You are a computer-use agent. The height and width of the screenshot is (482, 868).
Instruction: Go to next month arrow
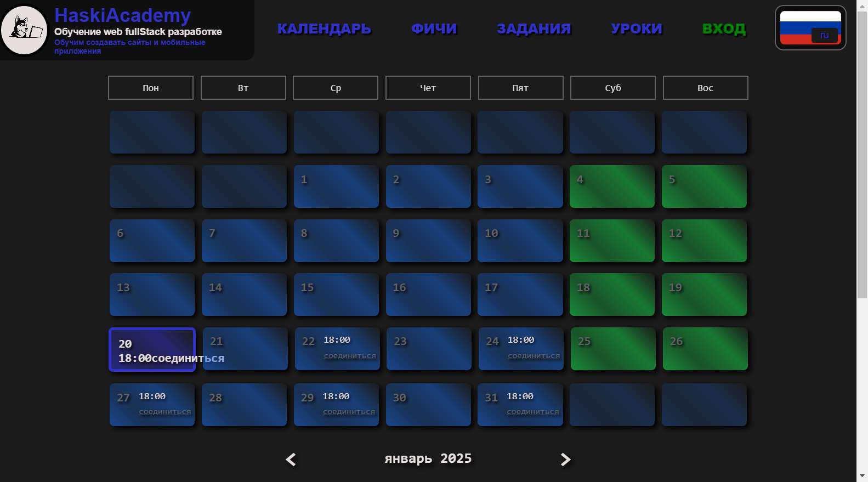565,460
